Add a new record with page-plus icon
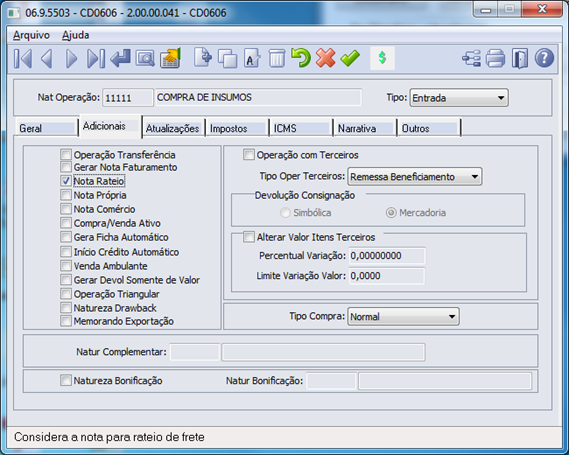Screen dimensions: 569x455 tap(203, 58)
